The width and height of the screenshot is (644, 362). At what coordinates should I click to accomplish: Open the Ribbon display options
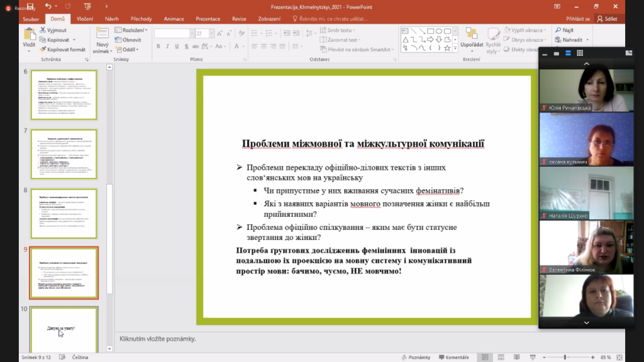click(557, 6)
